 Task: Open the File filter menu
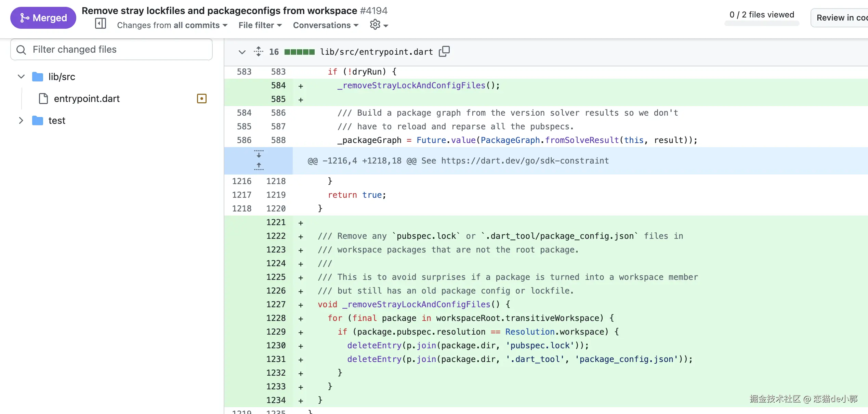[260, 25]
